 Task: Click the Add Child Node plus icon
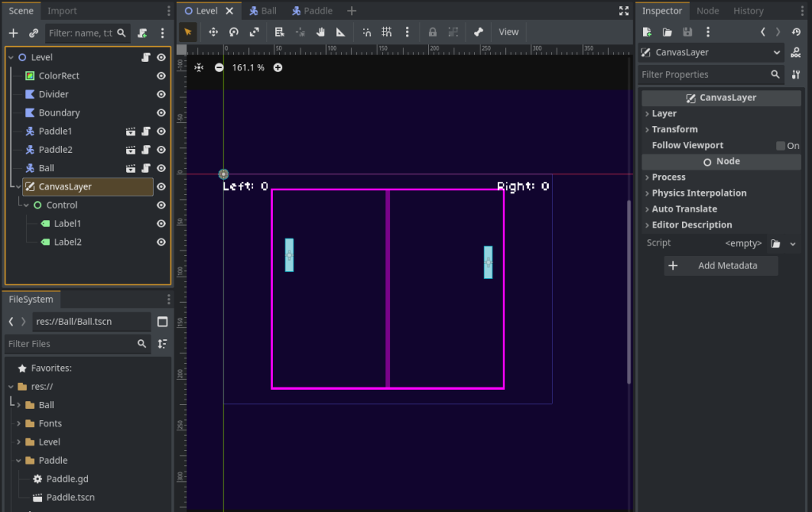coord(13,33)
